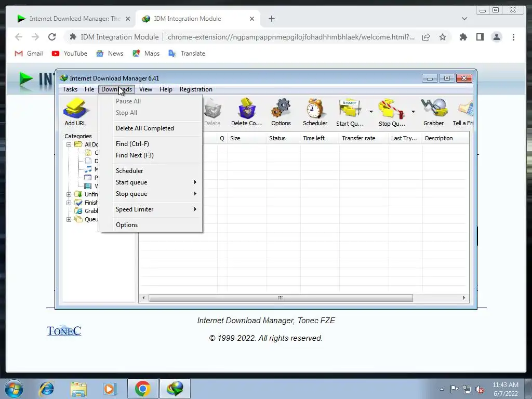Expand Speed Limiter submenu
The height and width of the screenshot is (399, 532).
coord(150,209)
